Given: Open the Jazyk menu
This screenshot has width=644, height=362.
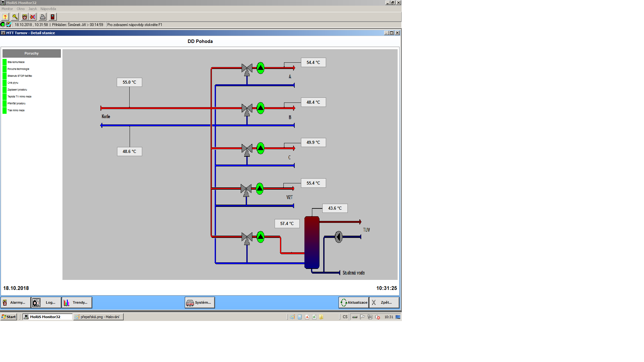Looking at the screenshot, I should [x=33, y=9].
